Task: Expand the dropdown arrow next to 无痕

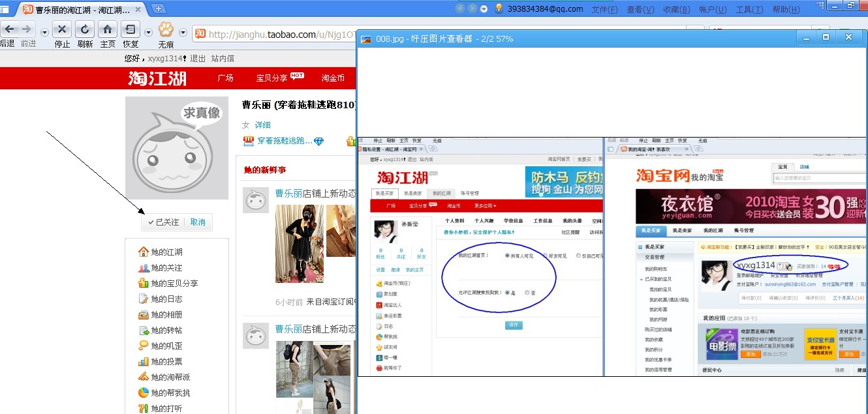Action: [183, 33]
